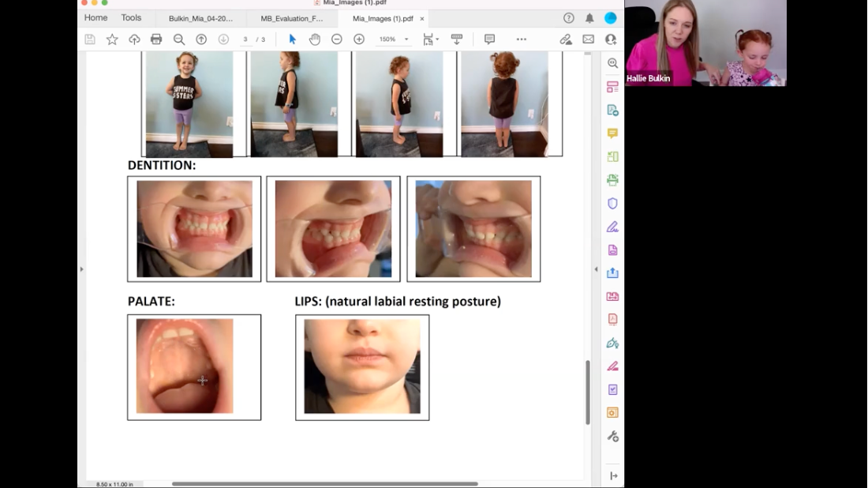Close the Mia_Images (1).pdf tab
Viewport: 868px width, 488px height.
pyautogui.click(x=422, y=18)
